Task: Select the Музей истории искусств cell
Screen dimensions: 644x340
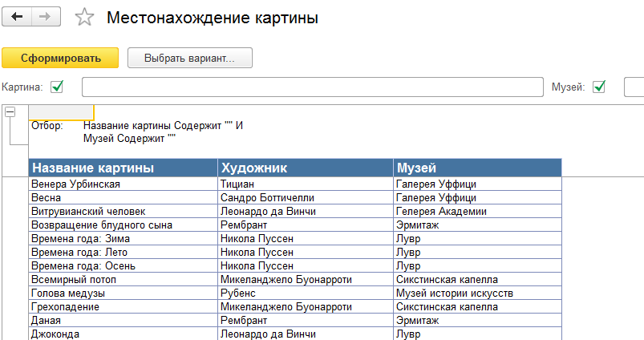Action: click(478, 293)
